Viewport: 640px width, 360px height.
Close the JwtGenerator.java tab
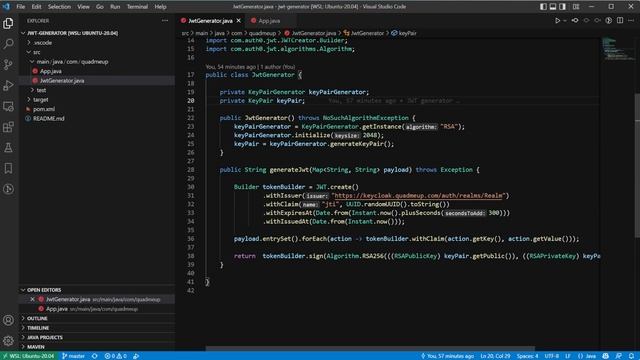pyautogui.click(x=238, y=20)
